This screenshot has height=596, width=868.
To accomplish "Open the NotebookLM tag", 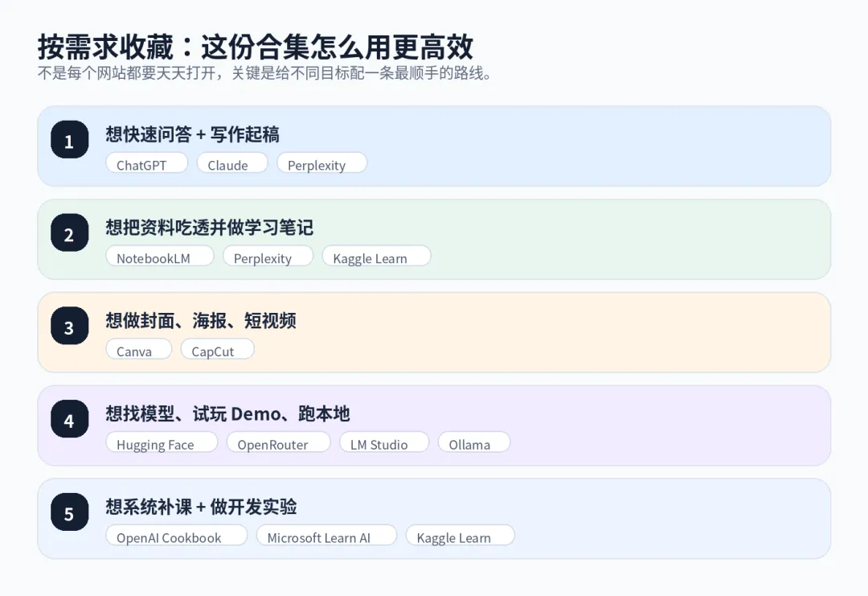I will click(x=160, y=257).
